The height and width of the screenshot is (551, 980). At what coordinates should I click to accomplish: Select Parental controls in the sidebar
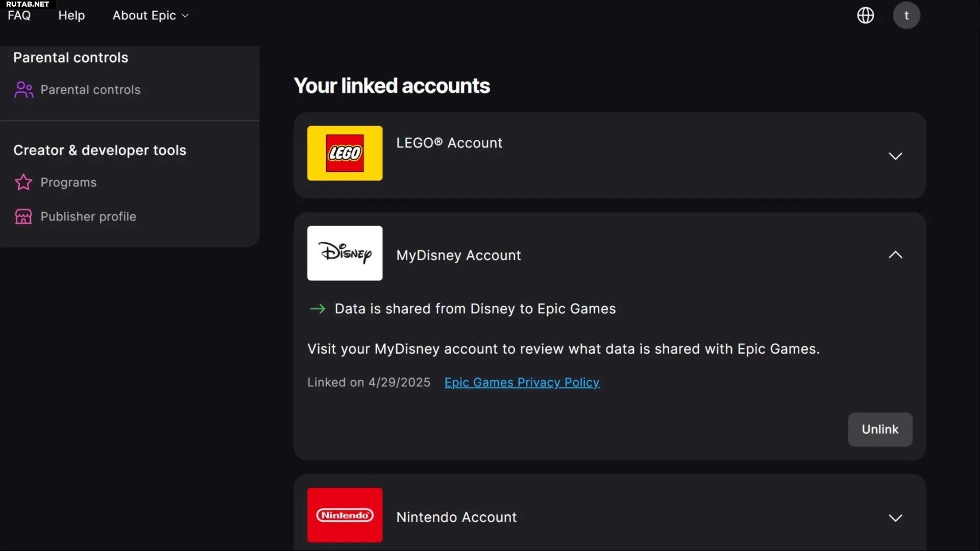tap(90, 90)
